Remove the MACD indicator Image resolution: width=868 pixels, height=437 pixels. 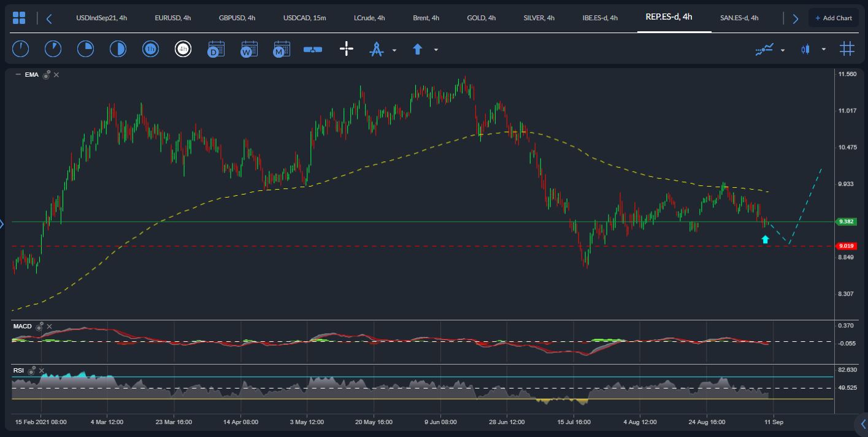pos(50,327)
